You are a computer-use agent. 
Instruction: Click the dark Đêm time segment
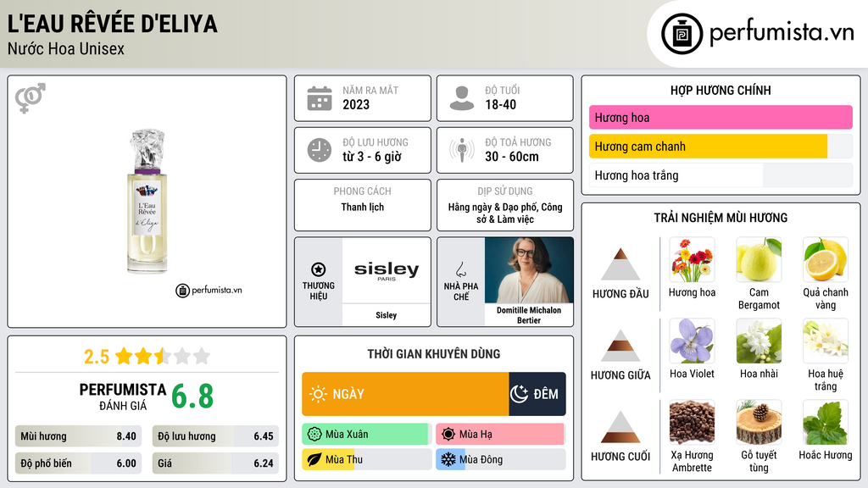click(x=537, y=394)
